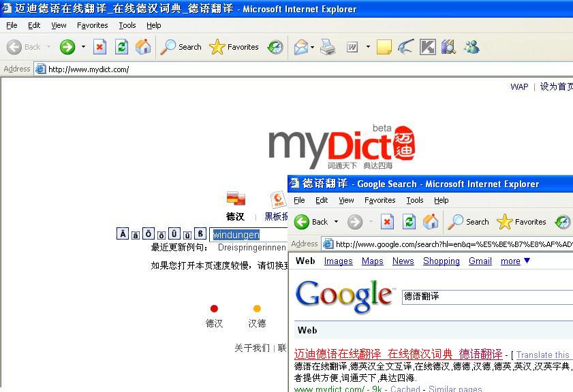Click Home icon in mydict window
This screenshot has width=573, height=392.
143,47
